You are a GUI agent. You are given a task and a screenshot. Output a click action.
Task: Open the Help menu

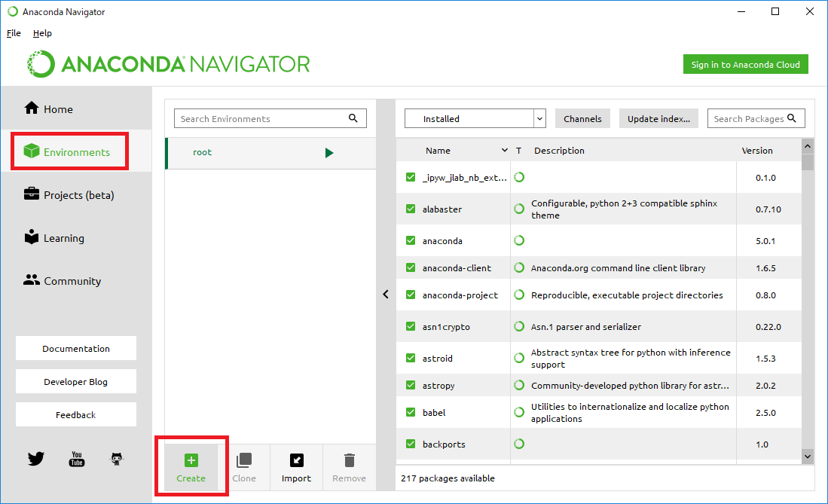42,33
